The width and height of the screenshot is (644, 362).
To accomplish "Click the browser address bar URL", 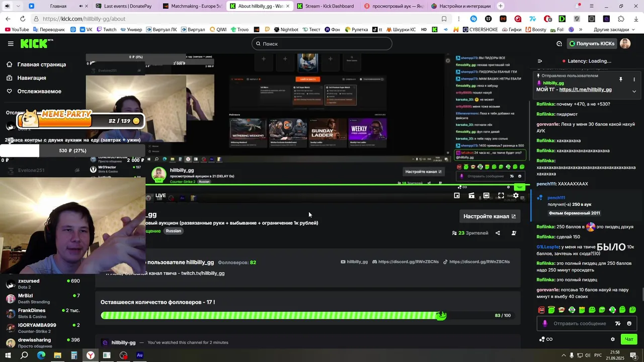I will (x=84, y=19).
